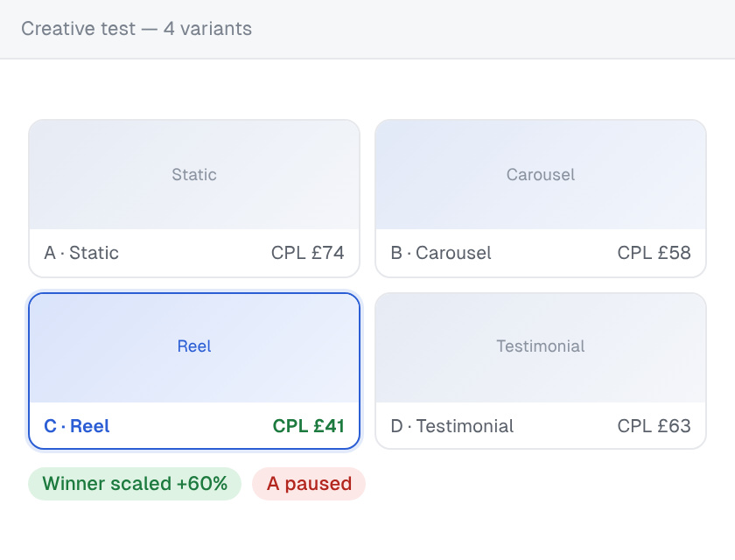Click the 'CPL £63' value
The image size is (735, 560).
point(654,426)
